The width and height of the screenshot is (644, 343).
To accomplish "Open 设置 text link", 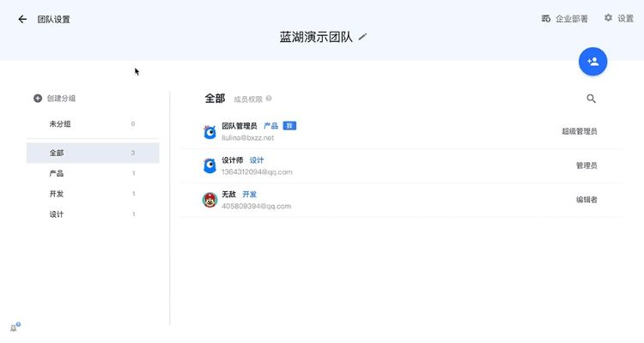I will (625, 19).
